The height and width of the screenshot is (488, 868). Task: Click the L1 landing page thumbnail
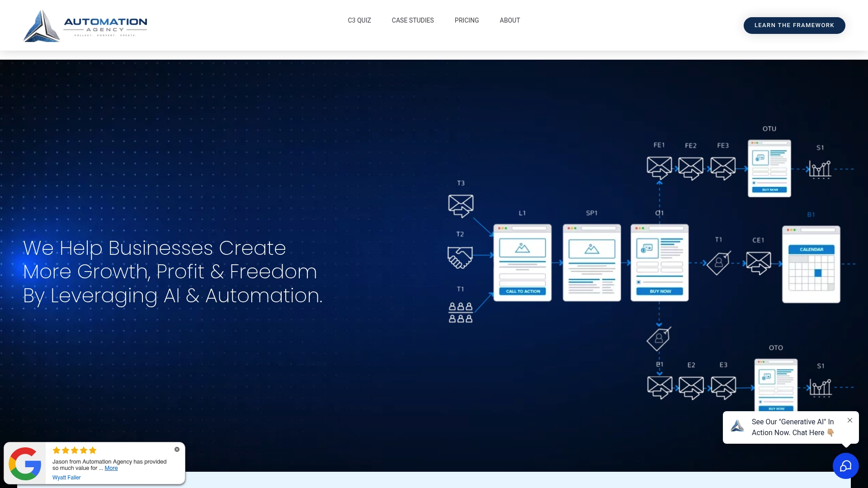click(523, 263)
